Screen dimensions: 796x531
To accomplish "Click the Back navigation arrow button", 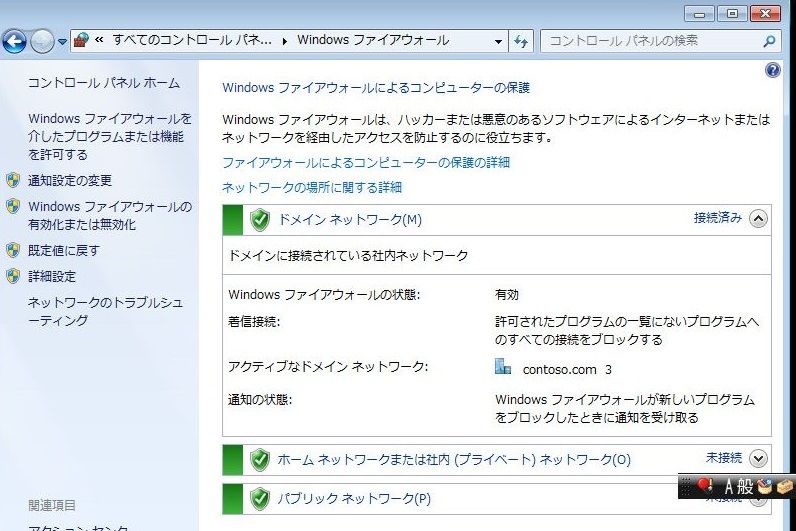I will (x=14, y=42).
